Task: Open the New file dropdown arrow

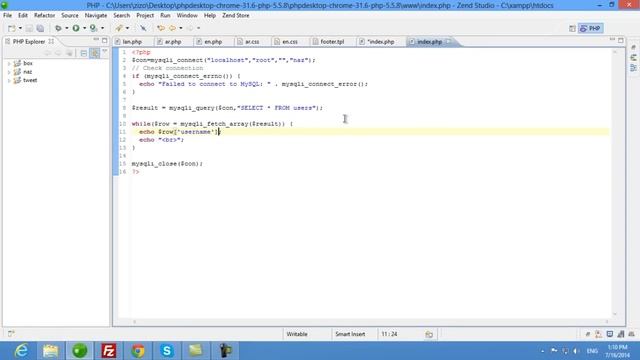Action: [x=20, y=28]
